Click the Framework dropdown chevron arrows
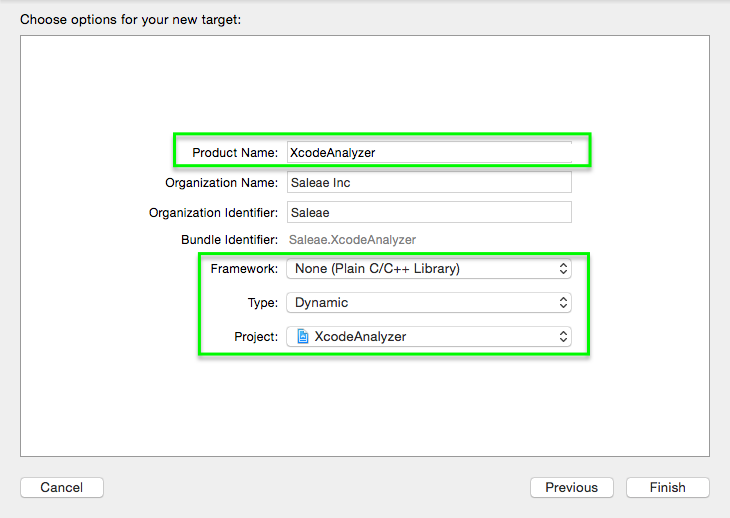Viewport: 730px width, 518px height. [x=563, y=269]
